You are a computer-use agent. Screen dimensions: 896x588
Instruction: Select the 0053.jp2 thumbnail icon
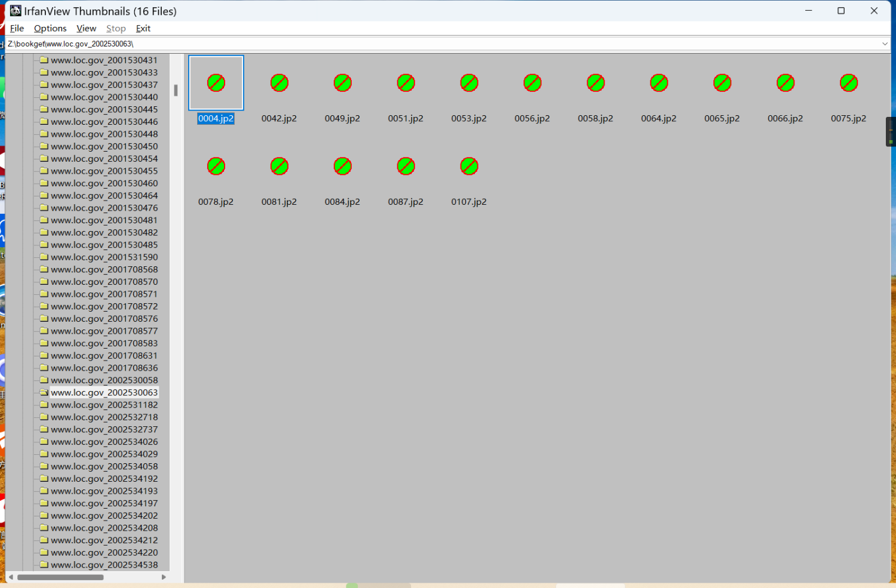[469, 83]
